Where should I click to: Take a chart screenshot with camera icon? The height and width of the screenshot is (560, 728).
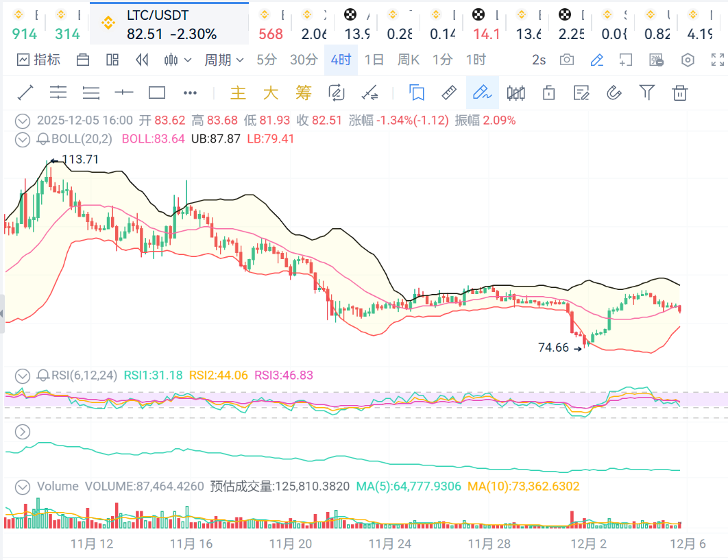(x=566, y=60)
